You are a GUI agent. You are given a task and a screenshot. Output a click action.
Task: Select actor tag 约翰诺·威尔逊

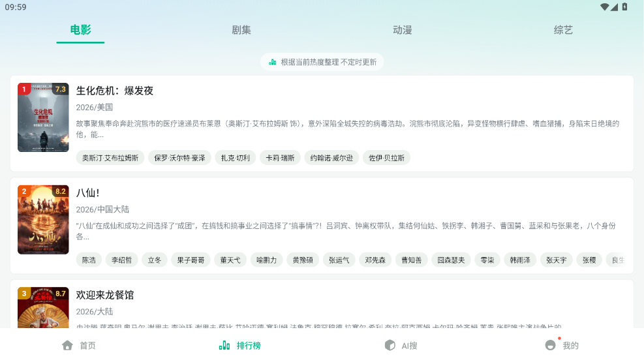[x=331, y=158]
